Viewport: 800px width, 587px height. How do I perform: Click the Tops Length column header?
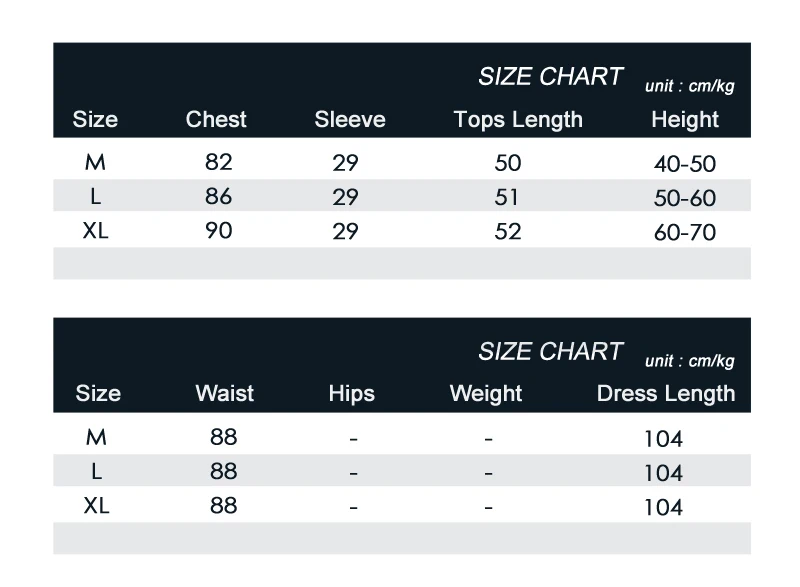[x=518, y=120]
